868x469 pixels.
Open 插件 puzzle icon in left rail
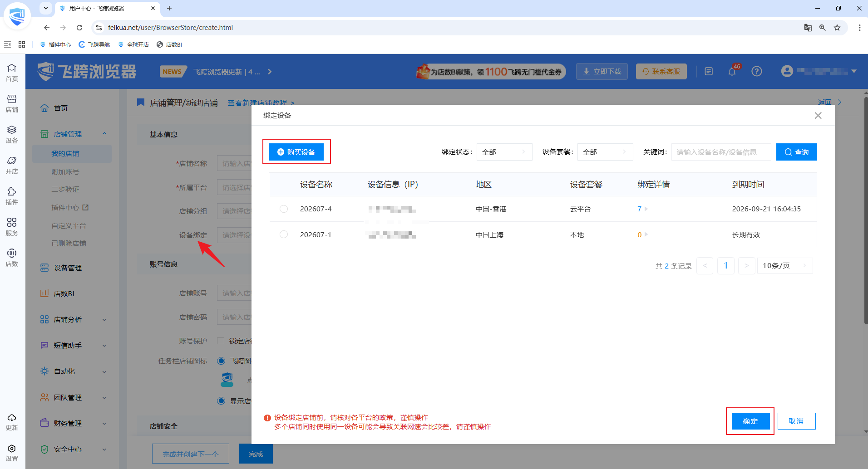[x=12, y=195]
